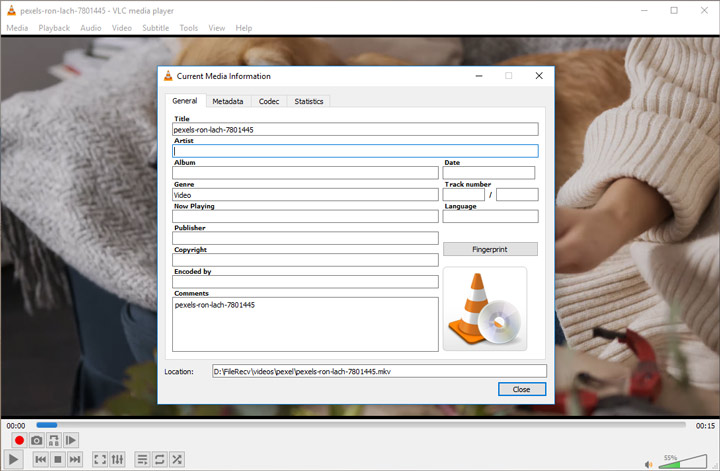This screenshot has height=471, width=720.
Task: Open the Tools menu
Action: (189, 28)
